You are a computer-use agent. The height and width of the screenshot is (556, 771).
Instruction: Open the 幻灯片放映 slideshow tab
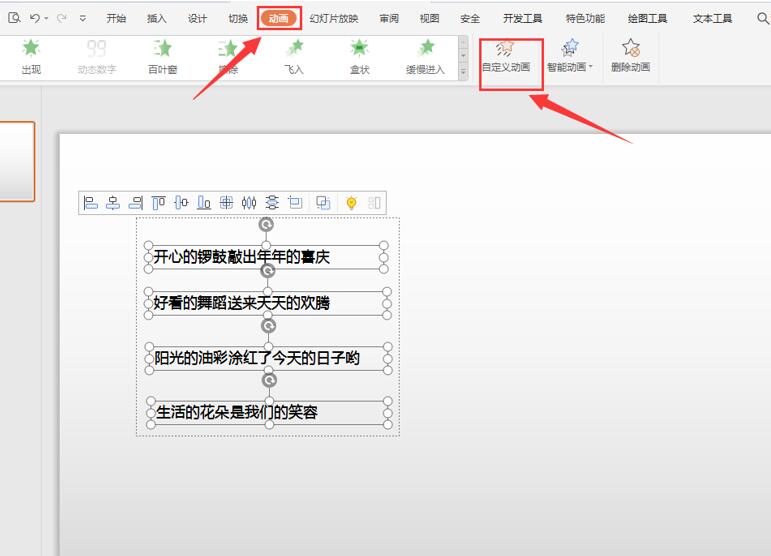(334, 19)
